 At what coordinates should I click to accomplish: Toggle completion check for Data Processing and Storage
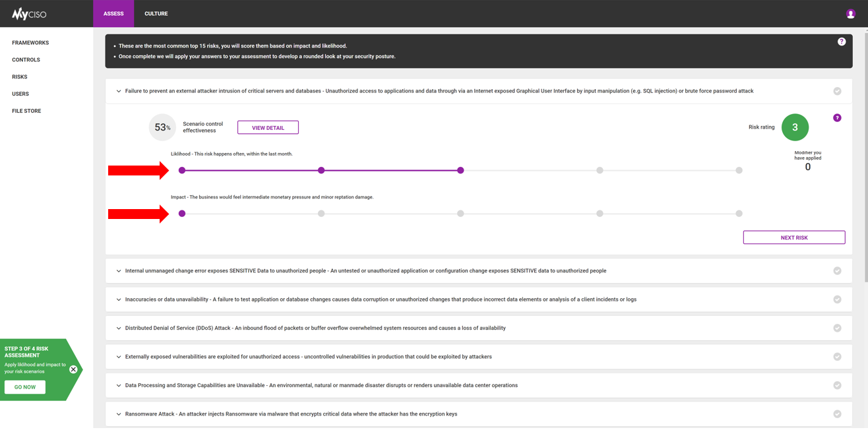(x=837, y=385)
